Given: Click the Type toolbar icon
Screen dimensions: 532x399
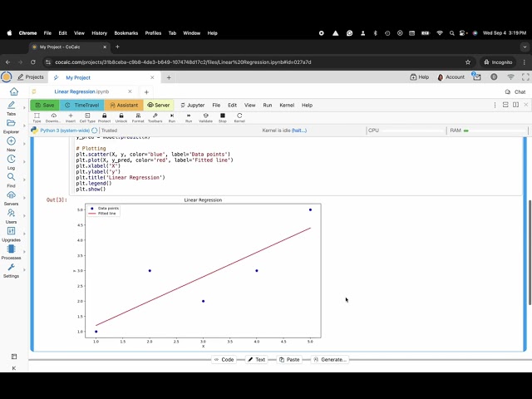Looking at the screenshot, I should tap(37, 118).
